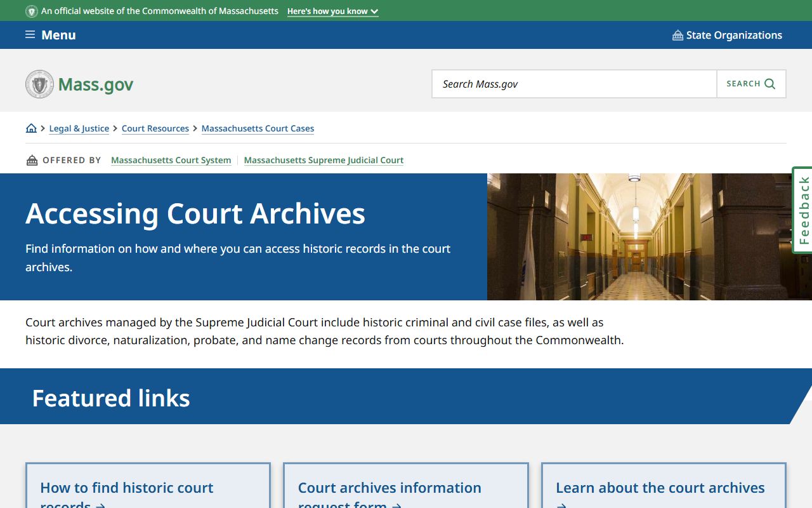Click "An official website of the Commonwealth" text

pyautogui.click(x=160, y=11)
